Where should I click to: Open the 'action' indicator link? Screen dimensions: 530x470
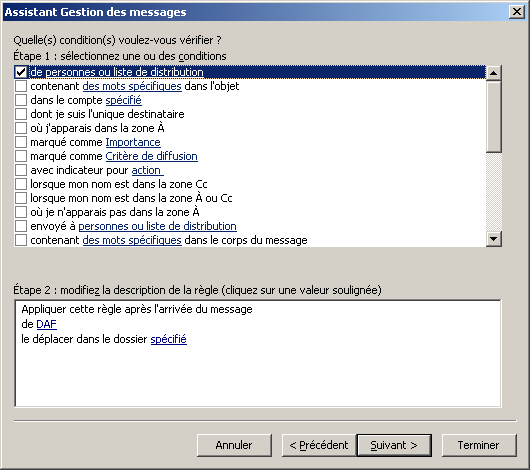coord(147,170)
